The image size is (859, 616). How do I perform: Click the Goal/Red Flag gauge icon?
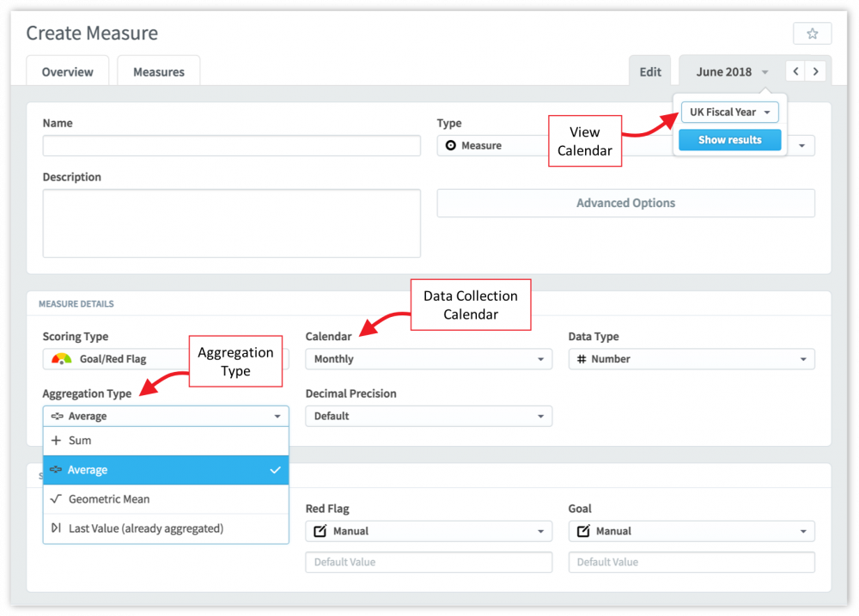(62, 359)
